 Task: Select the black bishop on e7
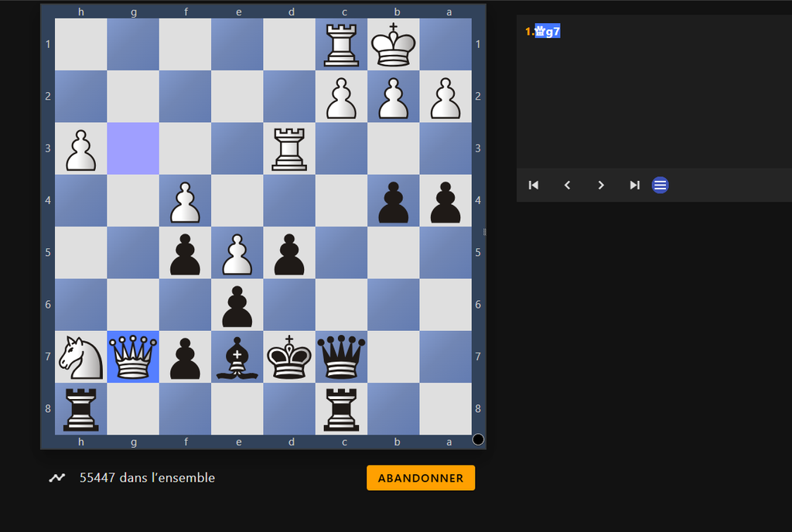click(237, 357)
